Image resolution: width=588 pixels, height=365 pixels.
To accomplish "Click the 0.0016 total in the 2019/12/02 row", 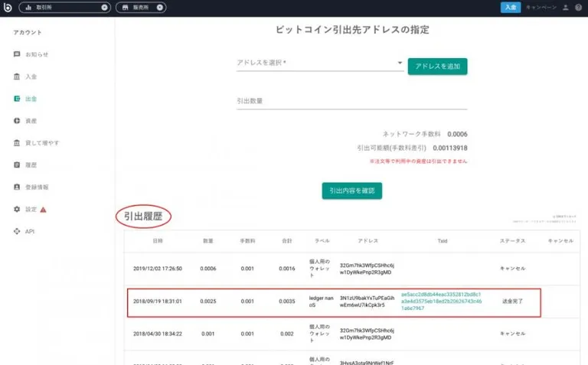I will 287,269.
